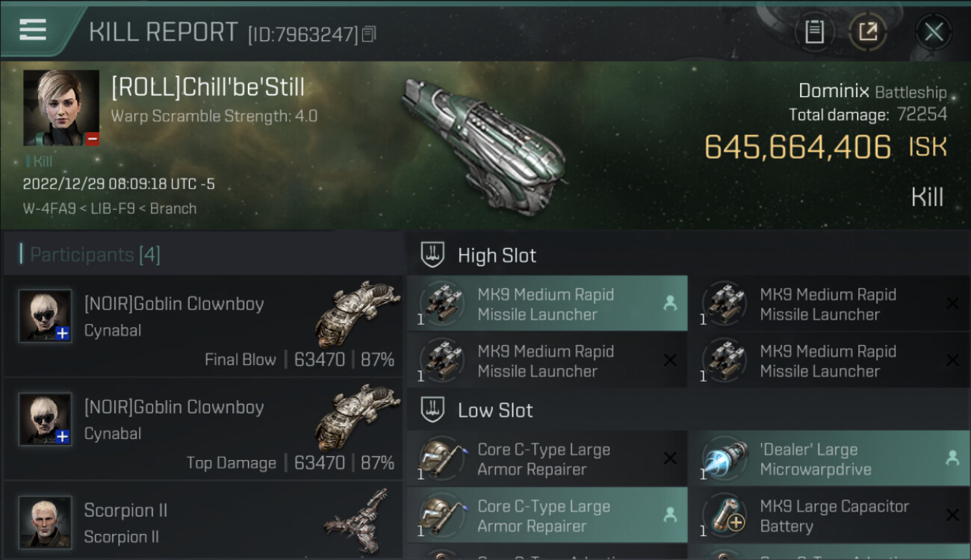Click the clipboard notes icon in header
Image resolution: width=971 pixels, height=560 pixels.
pyautogui.click(x=814, y=31)
